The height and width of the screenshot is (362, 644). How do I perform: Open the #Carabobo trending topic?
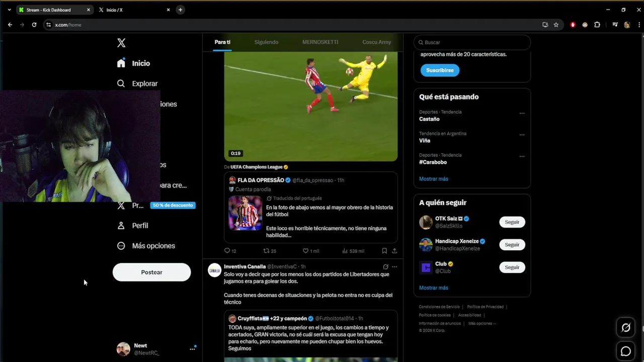click(x=433, y=162)
